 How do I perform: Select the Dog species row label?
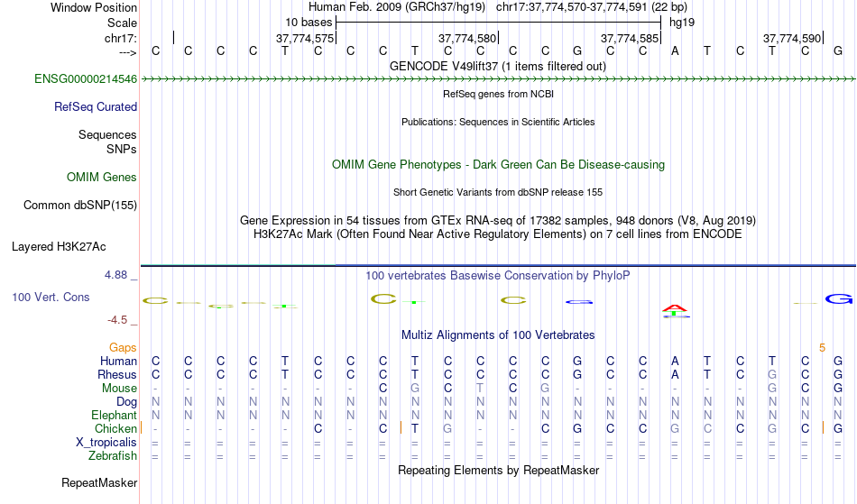point(126,402)
